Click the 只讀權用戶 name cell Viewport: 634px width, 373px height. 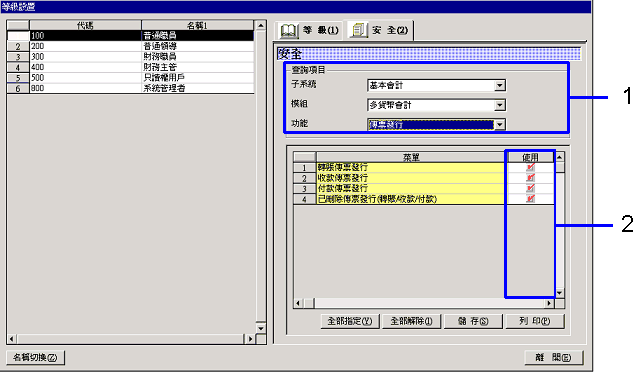(198, 78)
